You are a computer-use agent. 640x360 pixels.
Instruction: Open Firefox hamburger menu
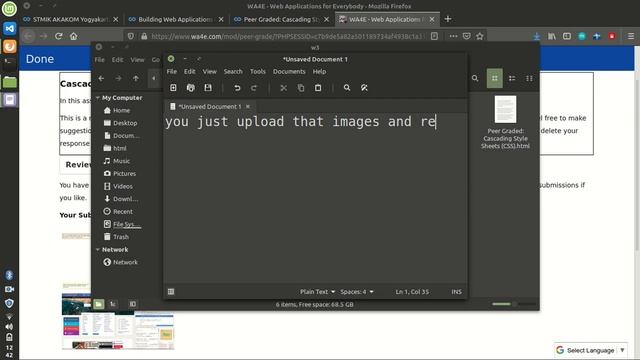point(631,36)
